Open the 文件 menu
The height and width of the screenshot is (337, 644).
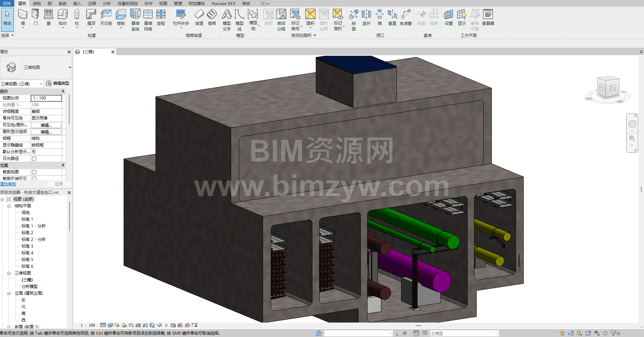7,3
